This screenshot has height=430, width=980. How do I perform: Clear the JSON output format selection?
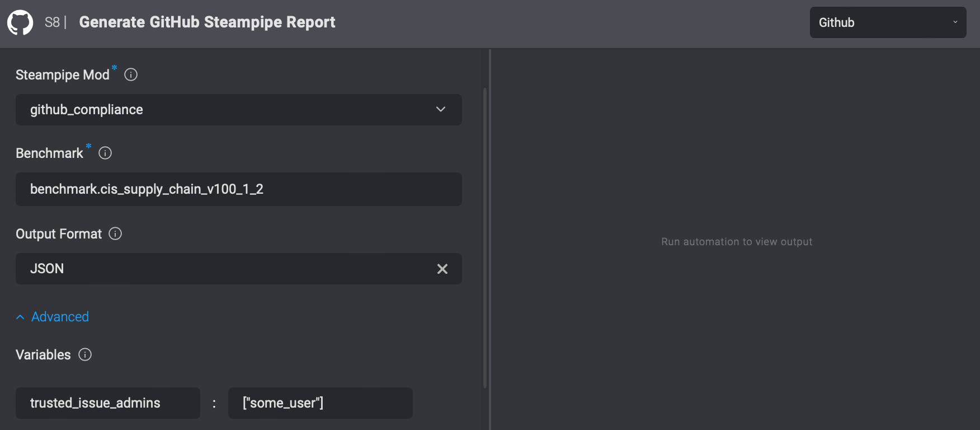[442, 269]
